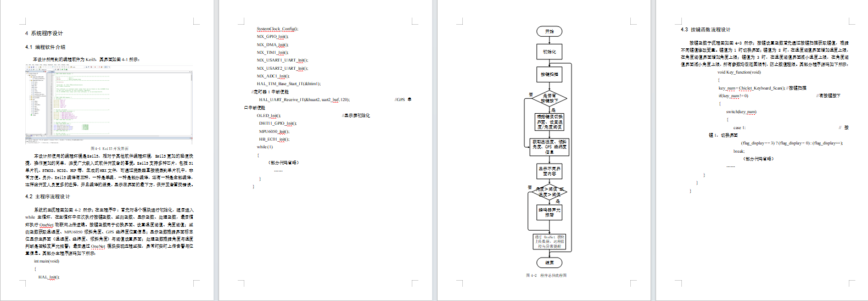This screenshot has height=301, width=868.
Task: Click the caption '图 4-2 程序总体流程图'
Action: click(546, 276)
